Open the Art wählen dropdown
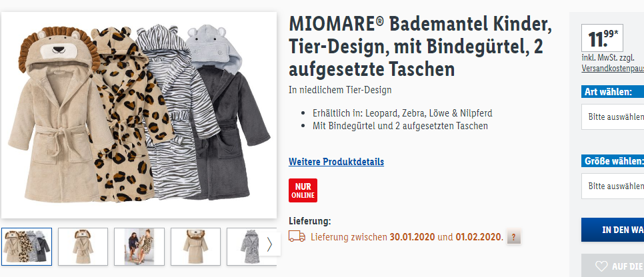This screenshot has height=277, width=644. [x=613, y=117]
